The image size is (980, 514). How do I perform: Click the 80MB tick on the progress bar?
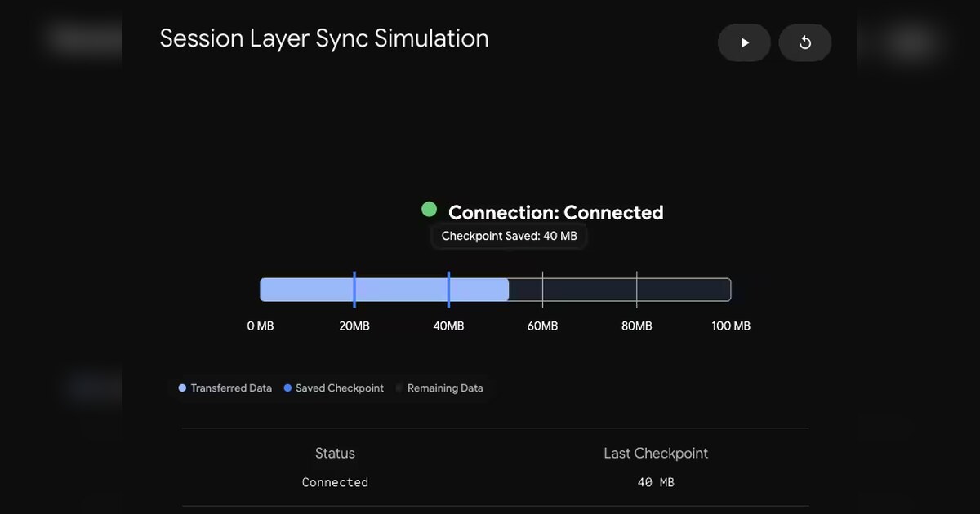click(x=637, y=290)
